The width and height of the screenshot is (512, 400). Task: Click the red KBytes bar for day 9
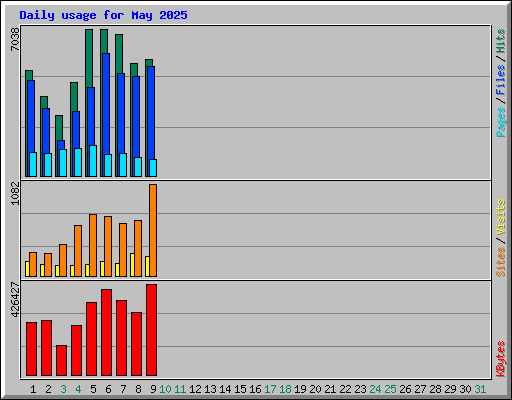(151, 330)
